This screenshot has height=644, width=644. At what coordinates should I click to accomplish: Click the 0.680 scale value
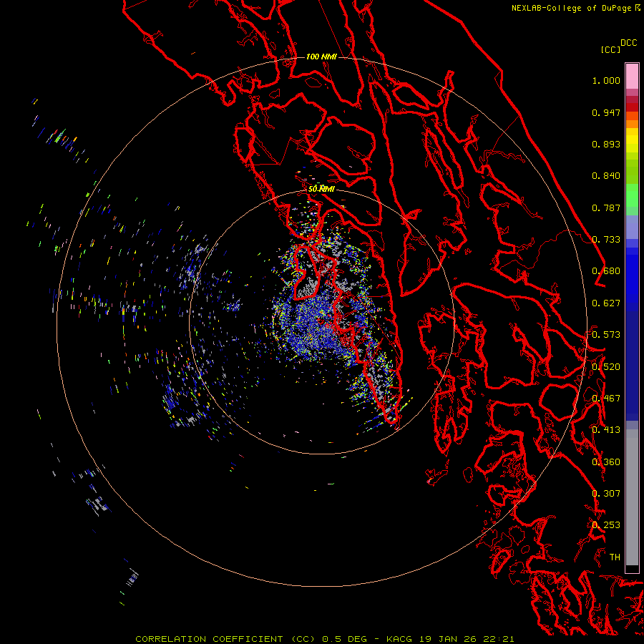(x=606, y=271)
